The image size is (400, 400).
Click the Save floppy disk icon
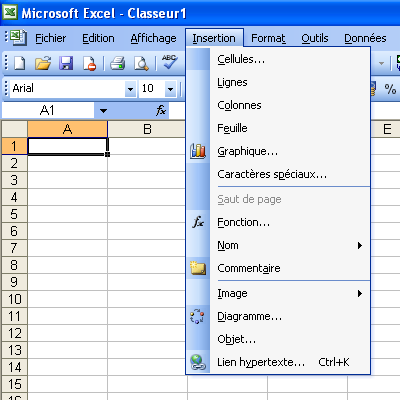(x=66, y=63)
